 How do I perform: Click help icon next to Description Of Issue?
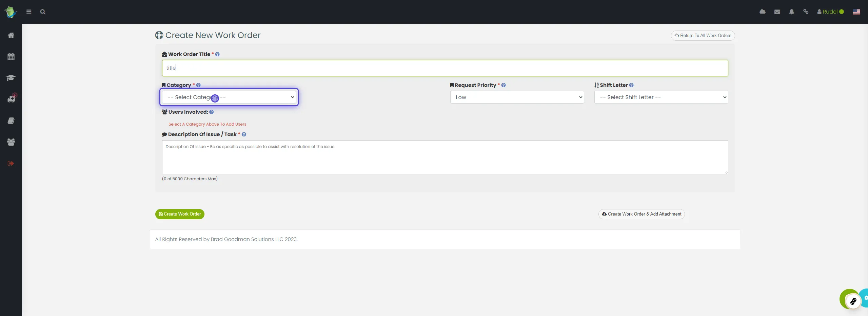click(x=244, y=134)
